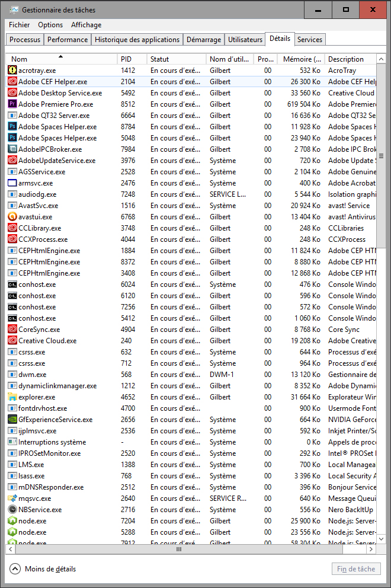Click memory value 619 504 Ko
The height and width of the screenshot is (588, 391).
pos(304,104)
